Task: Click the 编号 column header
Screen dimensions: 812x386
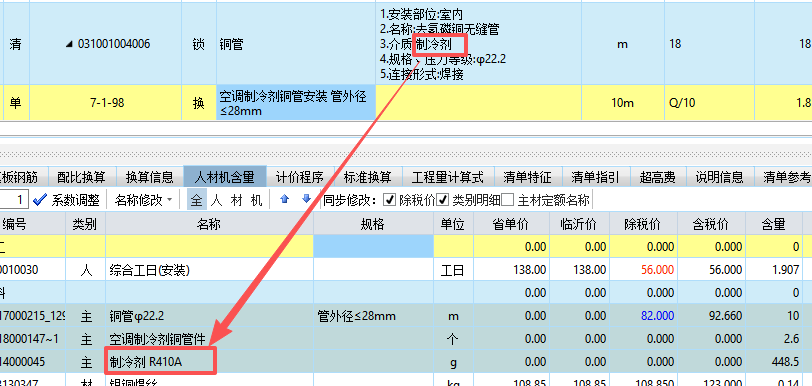Action: click(33, 224)
